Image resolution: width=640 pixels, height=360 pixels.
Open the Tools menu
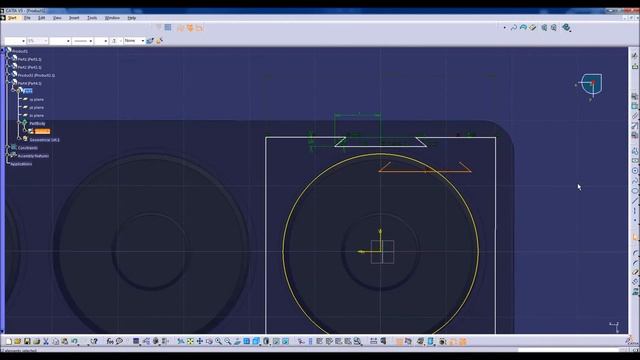point(92,18)
